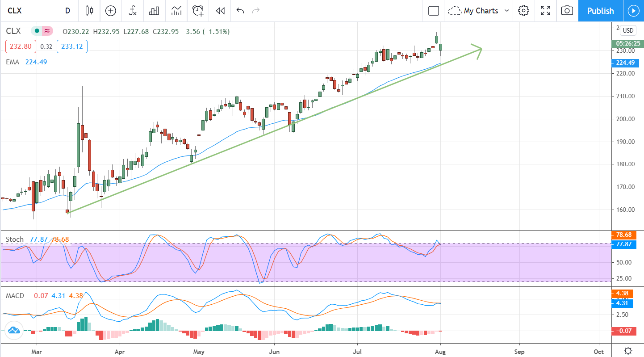Create an alert with the alarm clock icon
The height and width of the screenshot is (357, 644).
(x=198, y=11)
